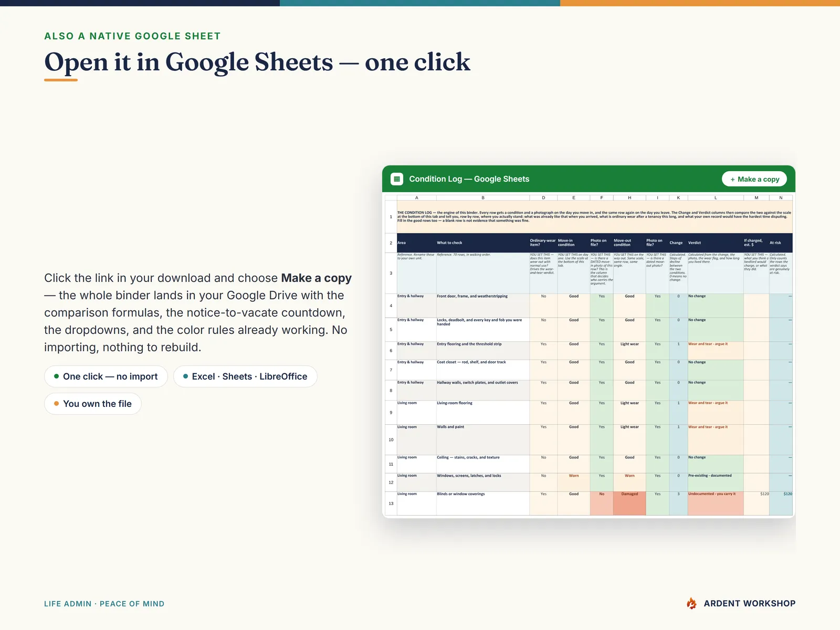Select the 'Excel · Sheets · LibreOffice' chip
The height and width of the screenshot is (630, 840).
(245, 376)
